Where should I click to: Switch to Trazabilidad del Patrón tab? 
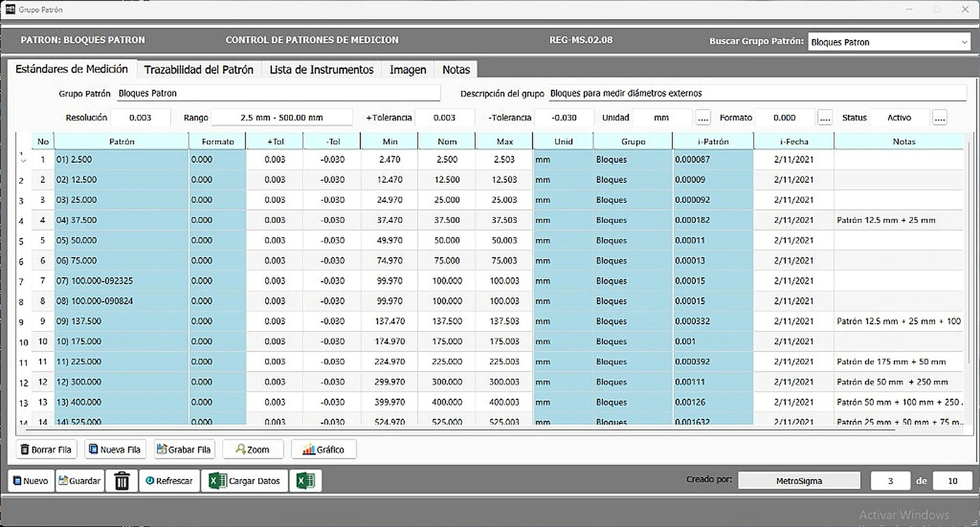198,70
